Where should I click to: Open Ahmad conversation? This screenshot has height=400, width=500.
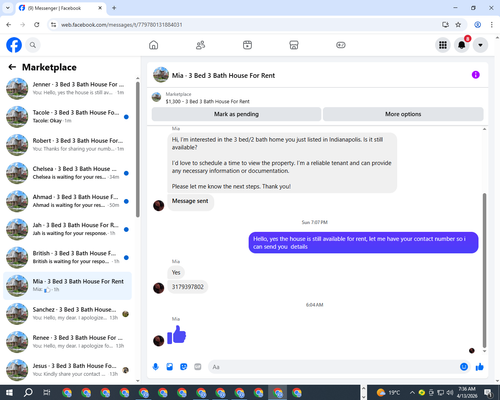(x=67, y=201)
